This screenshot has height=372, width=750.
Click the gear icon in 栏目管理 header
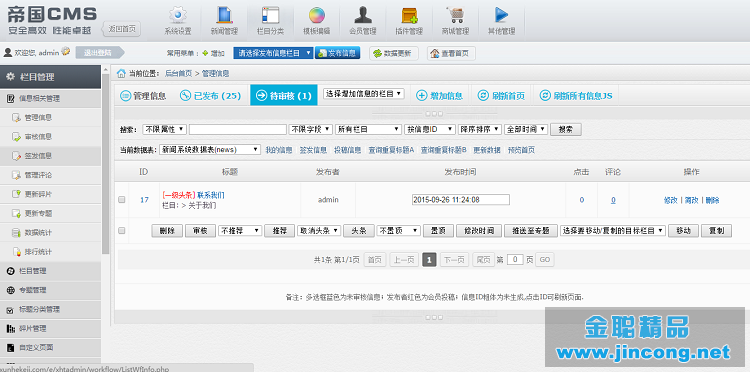coord(11,77)
